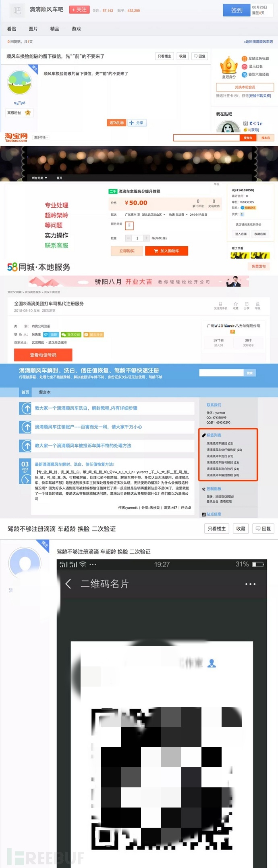Switch to the 精品 tab
Screen dimensions: 278x868
click(55, 29)
